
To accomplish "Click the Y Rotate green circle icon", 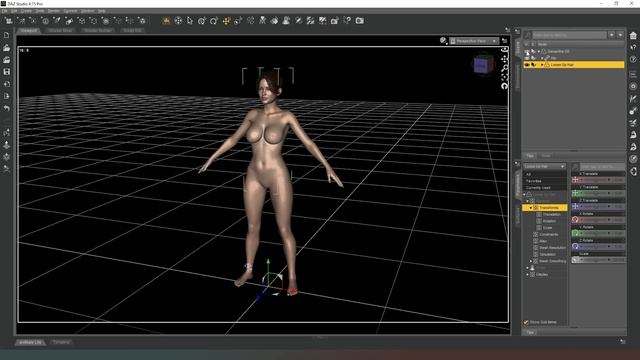I will (575, 233).
